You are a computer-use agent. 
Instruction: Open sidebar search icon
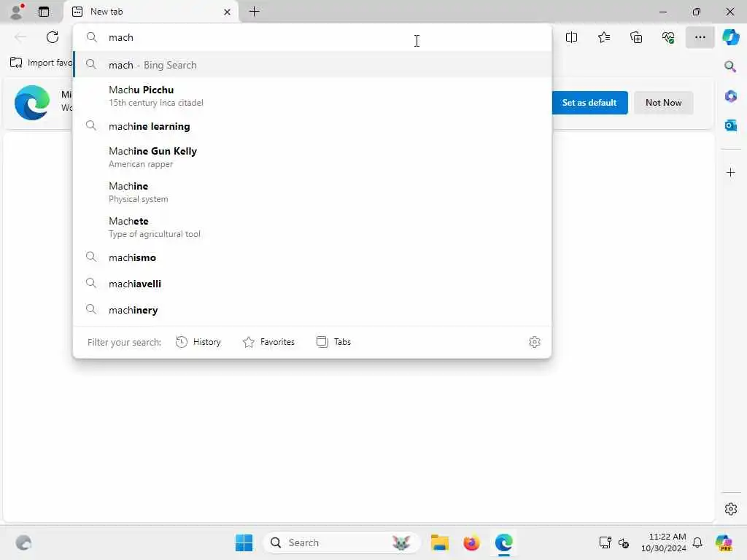pos(730,66)
